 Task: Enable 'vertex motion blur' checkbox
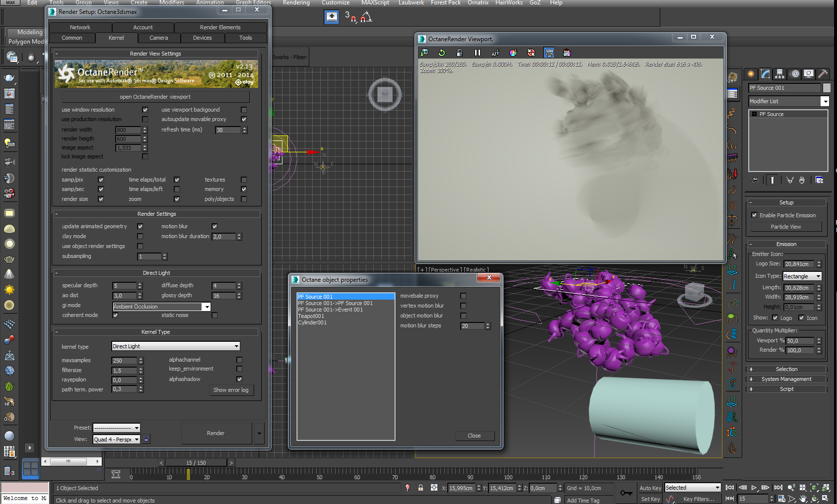[x=463, y=306]
